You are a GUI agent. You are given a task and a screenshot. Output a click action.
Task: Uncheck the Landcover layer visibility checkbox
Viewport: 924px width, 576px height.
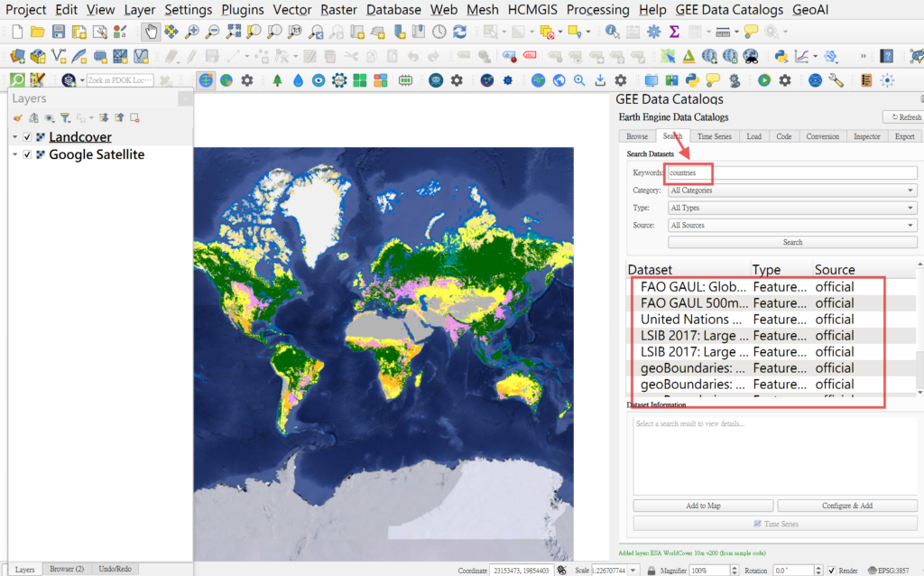coord(27,137)
